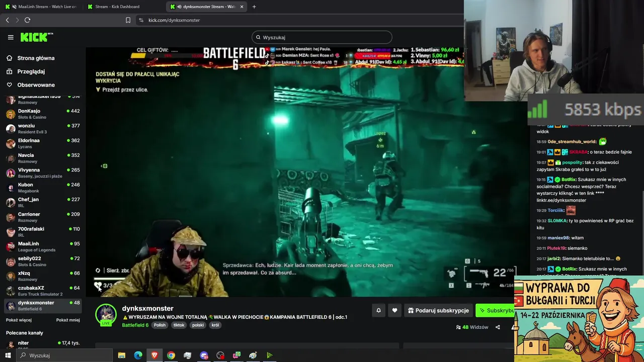Click Wyprawa do Bułgarii i Turcji banner
Viewport: 644px width, 362px height.
click(x=579, y=319)
